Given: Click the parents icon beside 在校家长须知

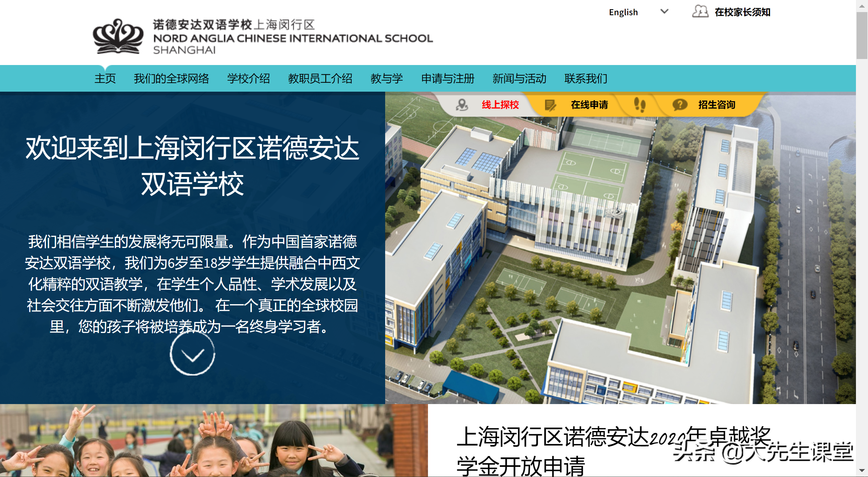Looking at the screenshot, I should point(700,12).
